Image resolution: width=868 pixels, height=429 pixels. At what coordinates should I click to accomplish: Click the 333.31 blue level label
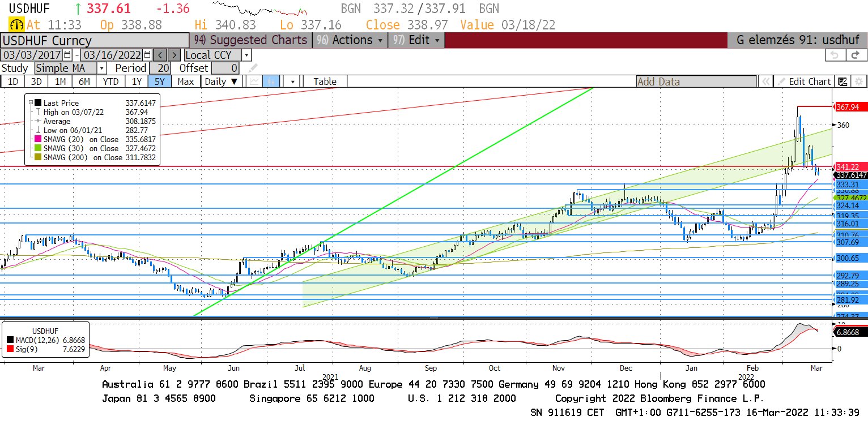pos(850,185)
